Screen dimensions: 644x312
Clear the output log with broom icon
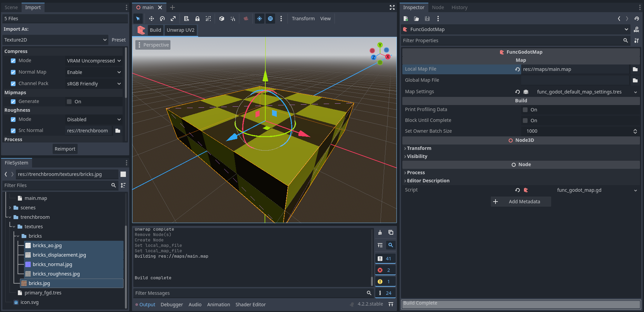[380, 232]
